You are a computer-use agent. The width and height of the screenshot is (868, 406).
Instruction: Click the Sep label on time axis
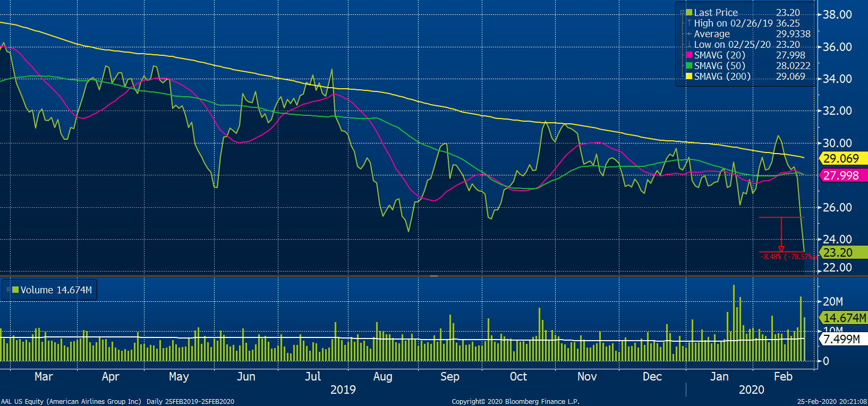click(x=450, y=376)
